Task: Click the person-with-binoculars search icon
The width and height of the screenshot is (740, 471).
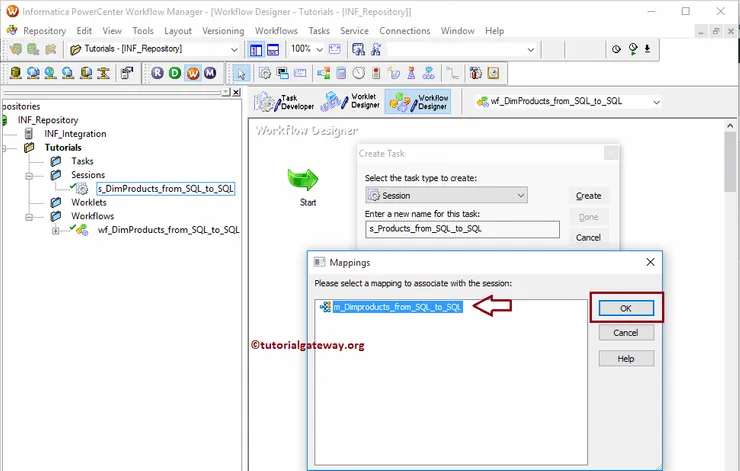Action: click(x=376, y=49)
